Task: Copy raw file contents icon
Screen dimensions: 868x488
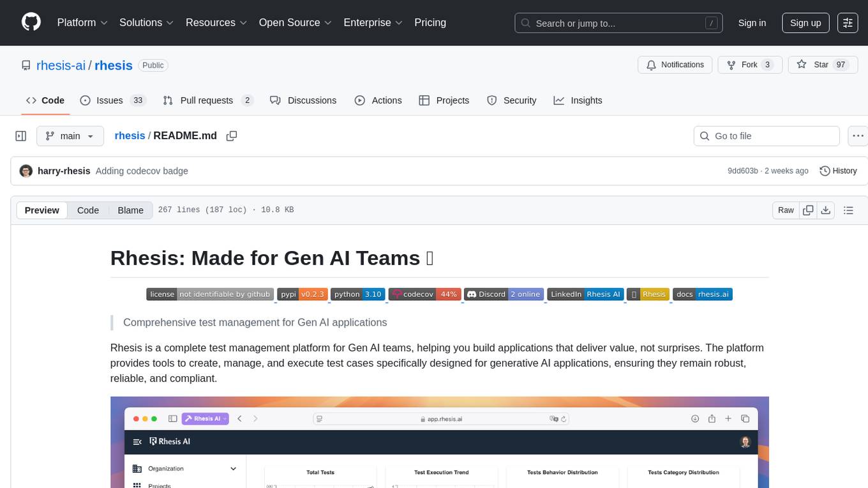Action: (809, 210)
